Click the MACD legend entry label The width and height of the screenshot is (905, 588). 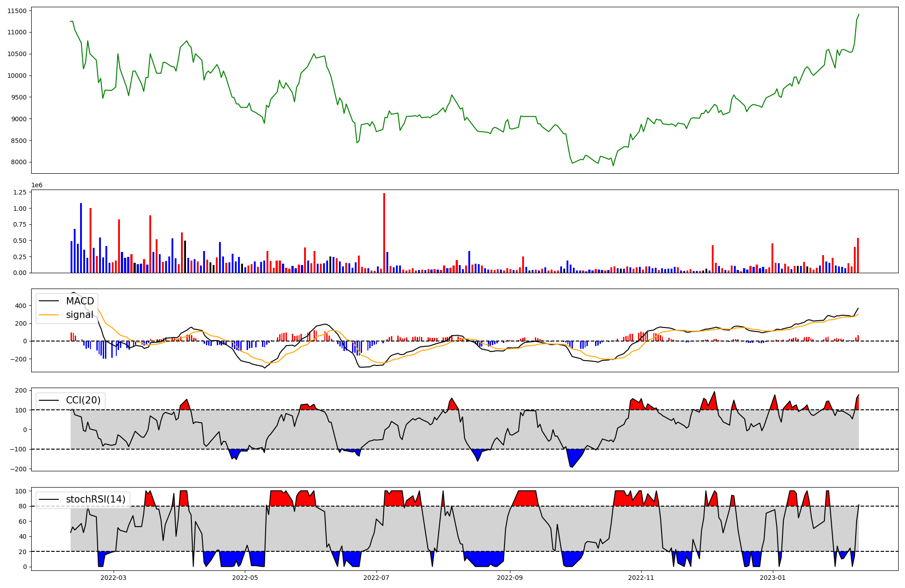(80, 301)
